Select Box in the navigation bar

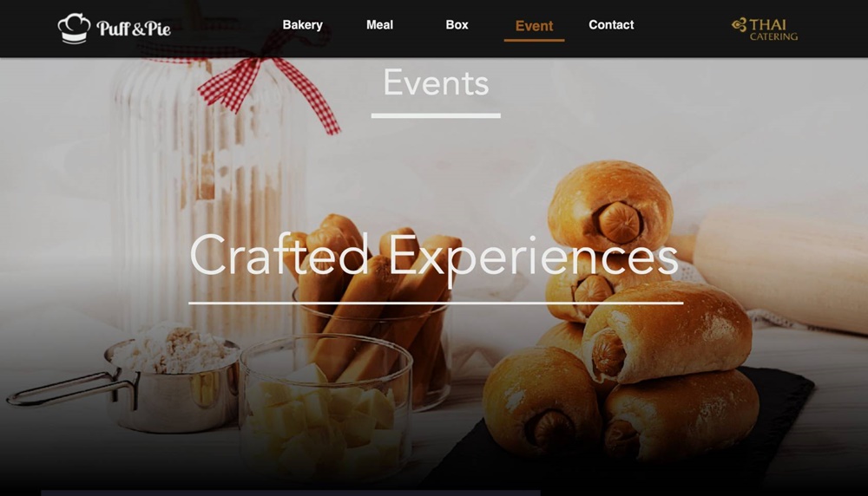tap(457, 25)
